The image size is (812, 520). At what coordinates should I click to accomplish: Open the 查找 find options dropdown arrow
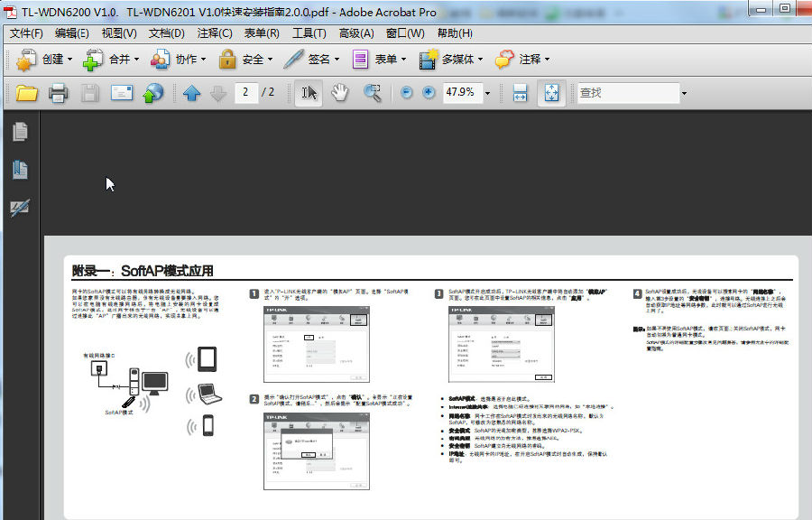point(684,93)
